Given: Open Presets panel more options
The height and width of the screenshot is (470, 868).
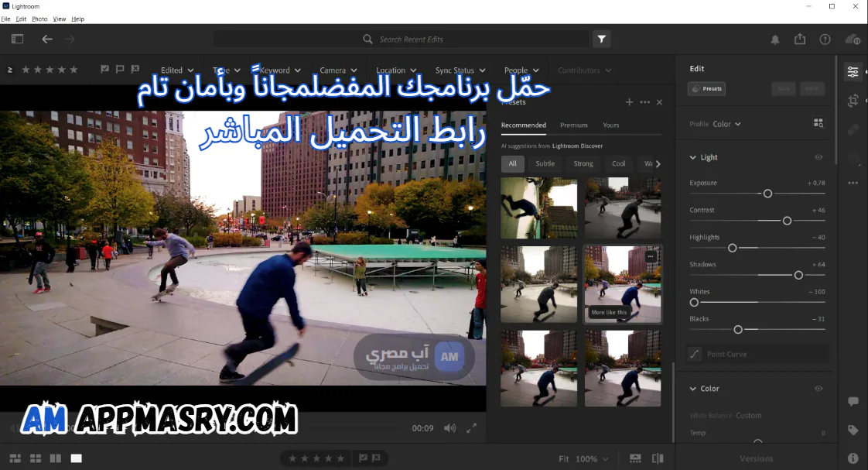Looking at the screenshot, I should coord(645,102).
